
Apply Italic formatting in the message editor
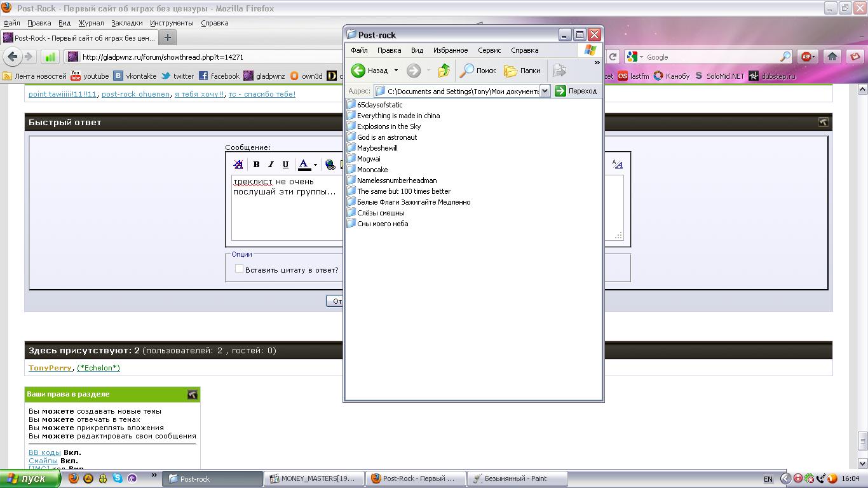pos(271,165)
